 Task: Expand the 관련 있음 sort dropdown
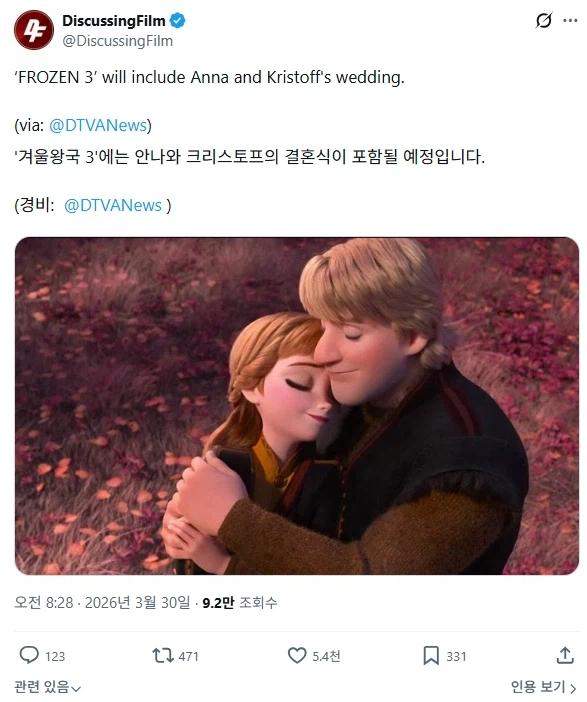click(47, 687)
